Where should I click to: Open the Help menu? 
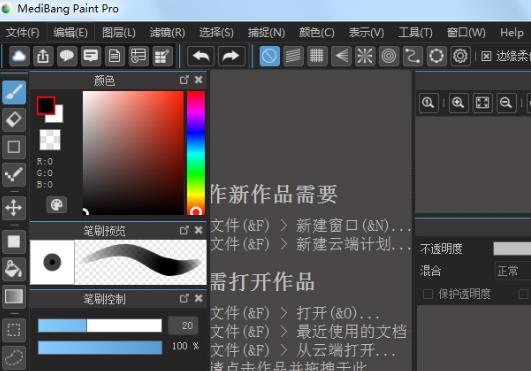tap(512, 32)
